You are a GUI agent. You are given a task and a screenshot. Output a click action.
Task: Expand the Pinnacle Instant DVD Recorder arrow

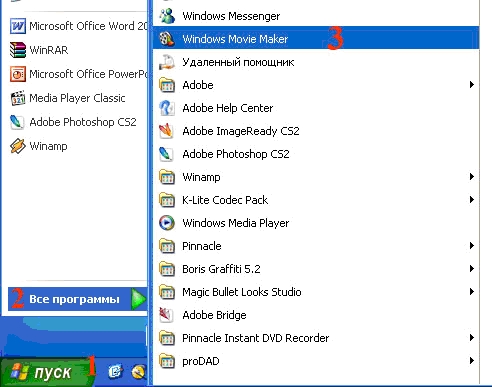point(472,338)
